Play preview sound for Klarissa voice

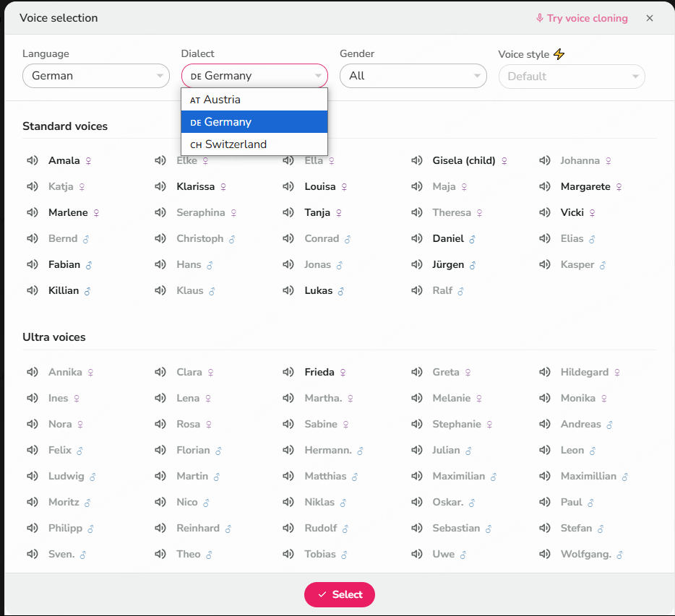point(160,186)
